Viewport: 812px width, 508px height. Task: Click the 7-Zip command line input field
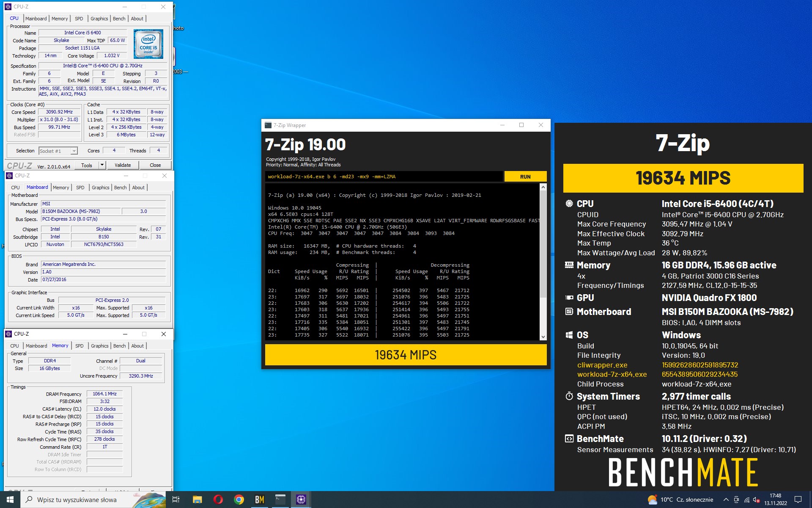click(x=384, y=177)
